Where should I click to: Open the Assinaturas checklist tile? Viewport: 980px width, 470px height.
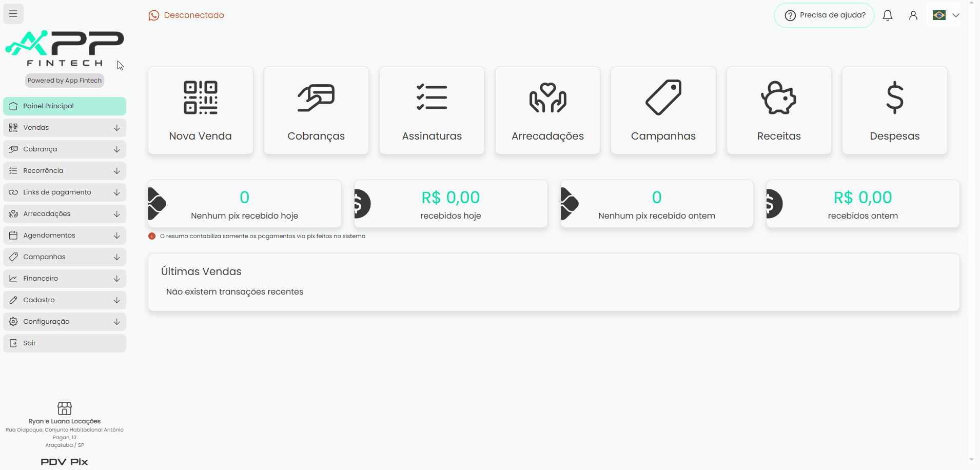pos(432,110)
